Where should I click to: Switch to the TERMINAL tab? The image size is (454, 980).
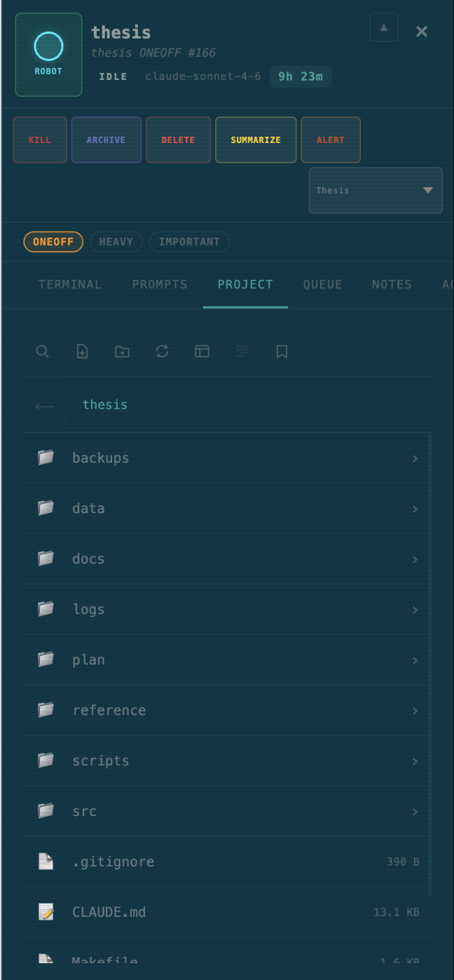[x=69, y=285]
